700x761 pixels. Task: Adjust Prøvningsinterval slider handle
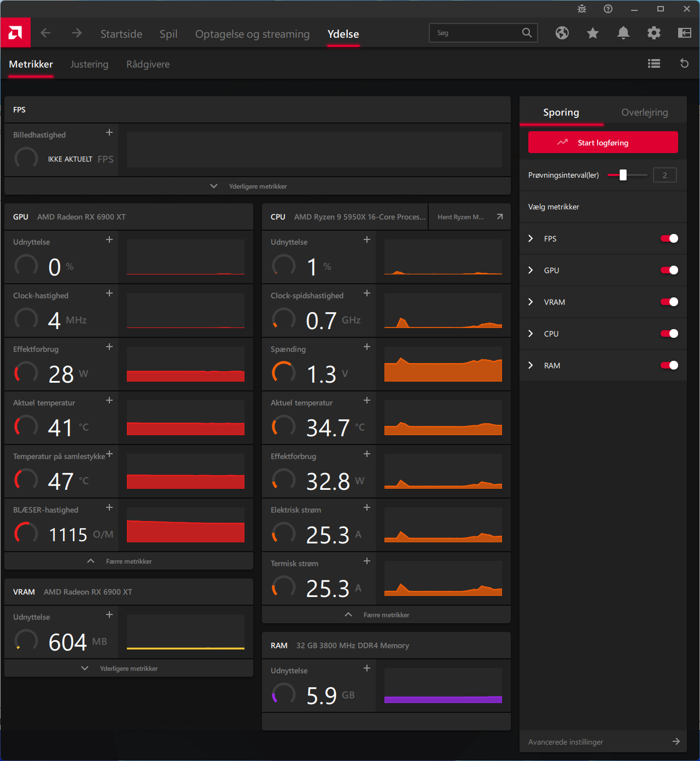click(x=623, y=175)
